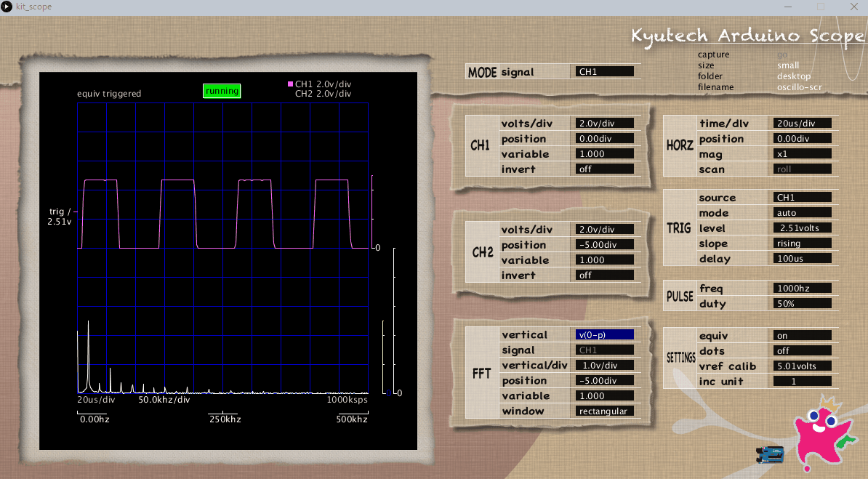Change FFT vertical/div 1.0v/div value
Image resolution: width=868 pixels, height=479 pixels.
(605, 365)
